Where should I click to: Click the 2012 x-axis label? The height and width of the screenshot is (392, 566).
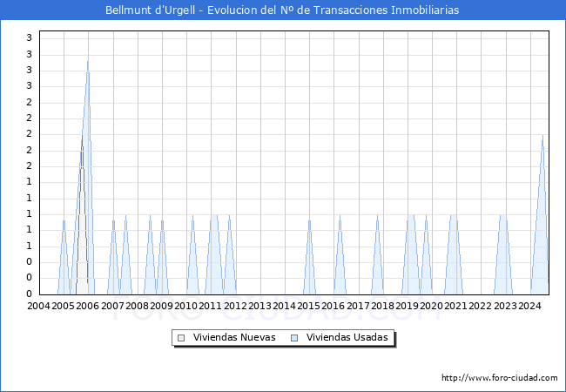(235, 306)
